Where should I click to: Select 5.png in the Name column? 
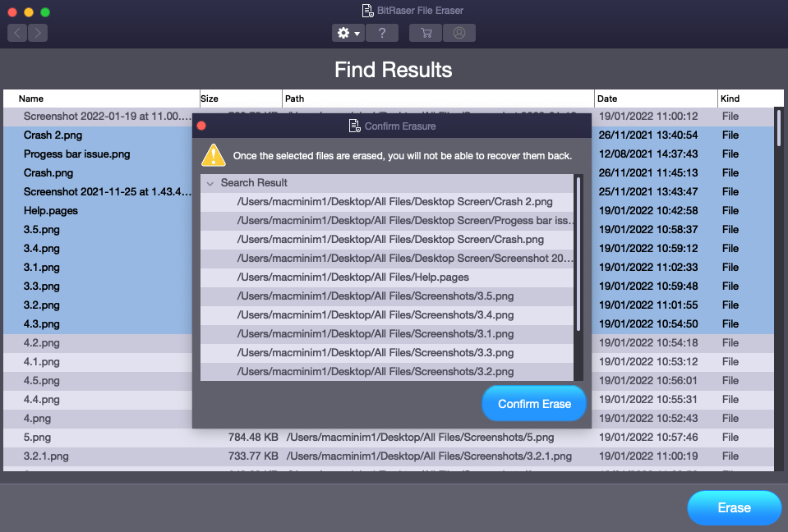pos(37,438)
